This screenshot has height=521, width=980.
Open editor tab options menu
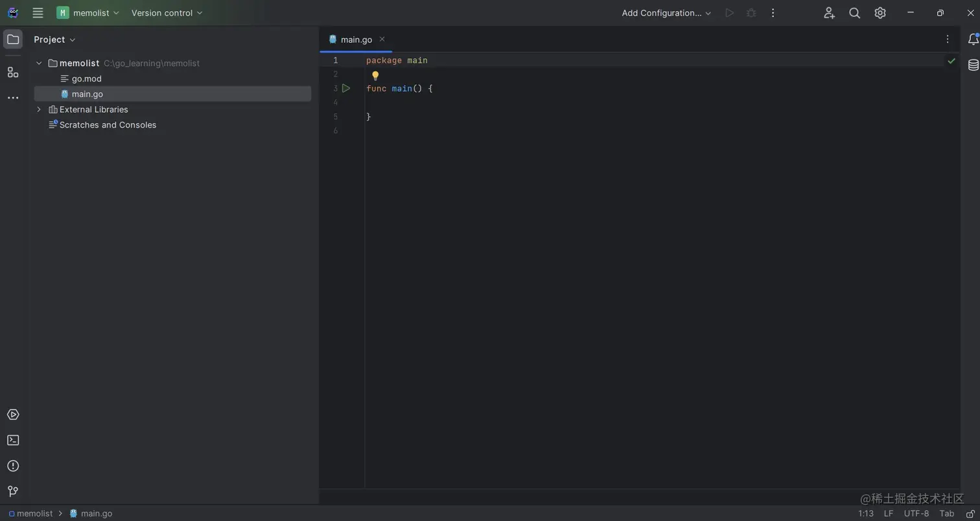click(948, 40)
